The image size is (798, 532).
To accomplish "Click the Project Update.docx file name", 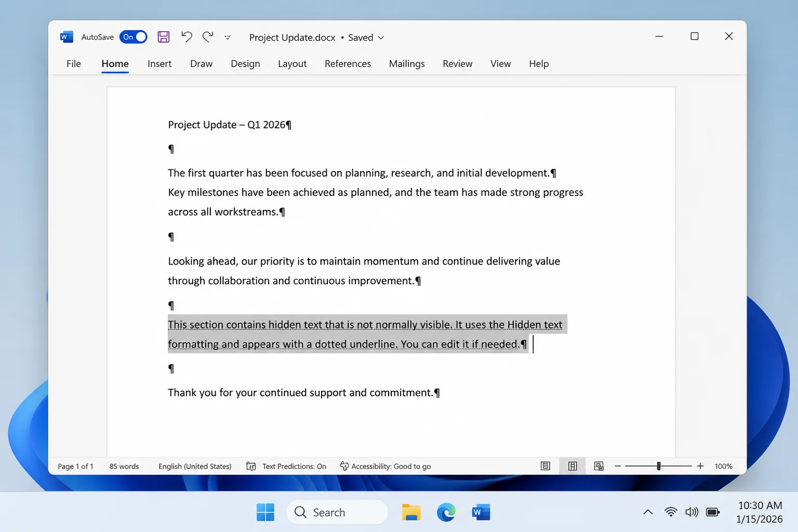I will 292,37.
